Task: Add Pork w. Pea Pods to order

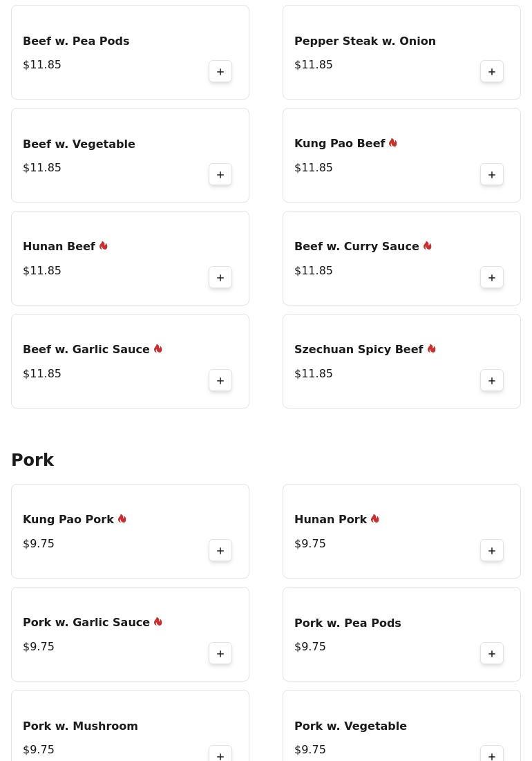Action: pyautogui.click(x=492, y=654)
